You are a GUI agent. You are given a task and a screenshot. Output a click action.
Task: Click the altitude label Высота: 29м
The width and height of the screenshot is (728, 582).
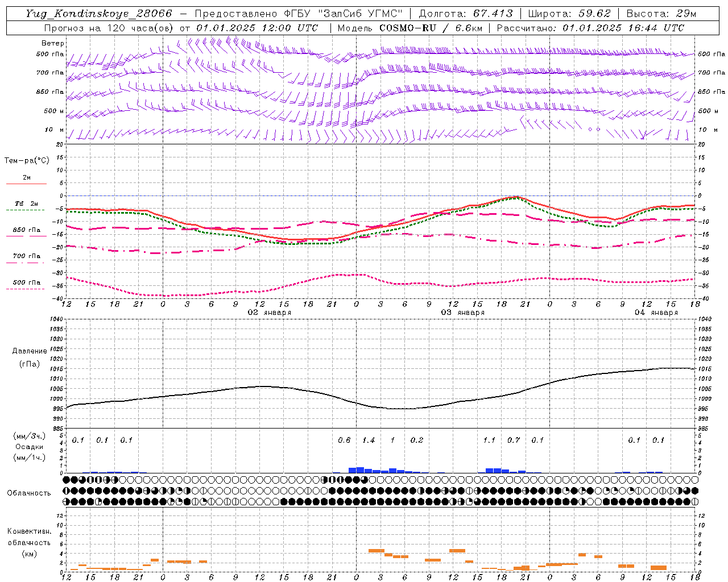661,14
